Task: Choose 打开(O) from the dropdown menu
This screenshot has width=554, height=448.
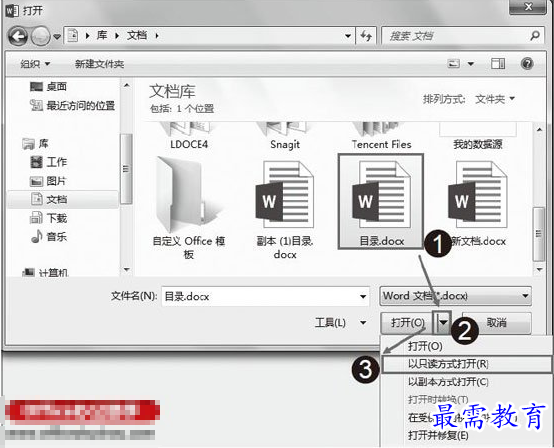Action: [x=425, y=346]
